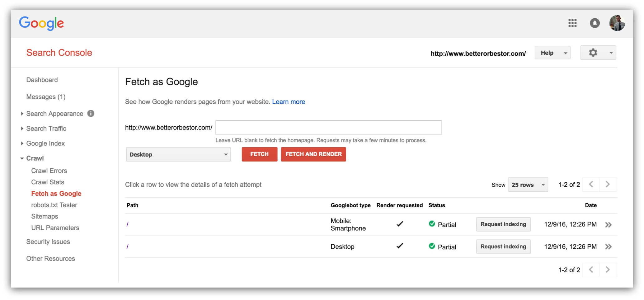The width and height of the screenshot is (644, 300).
Task: Open Security Issues page
Action: point(48,242)
